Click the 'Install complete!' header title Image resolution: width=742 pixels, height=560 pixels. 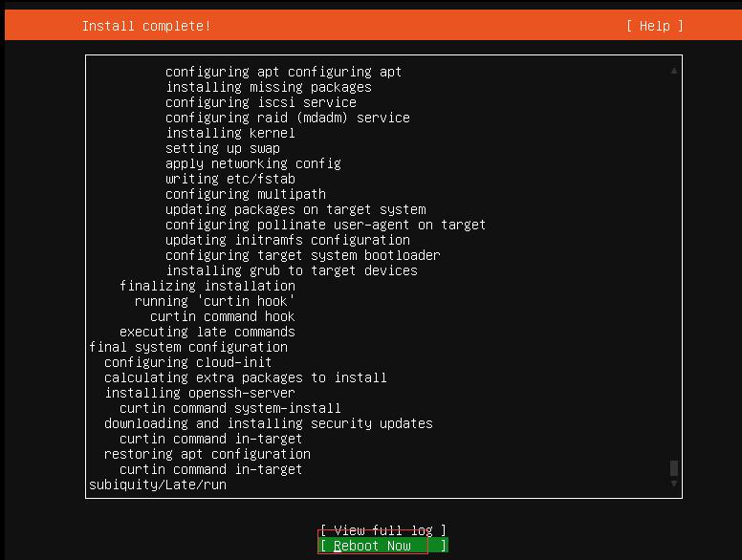click(146, 26)
